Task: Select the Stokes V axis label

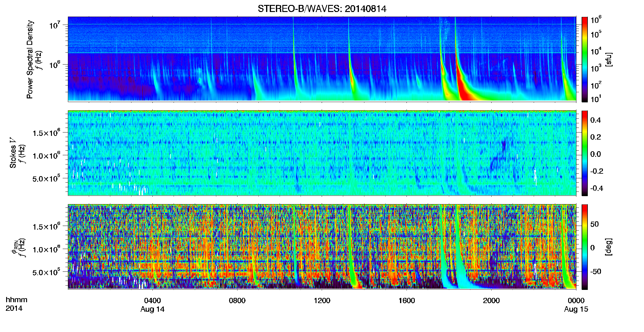Action: coord(13,153)
